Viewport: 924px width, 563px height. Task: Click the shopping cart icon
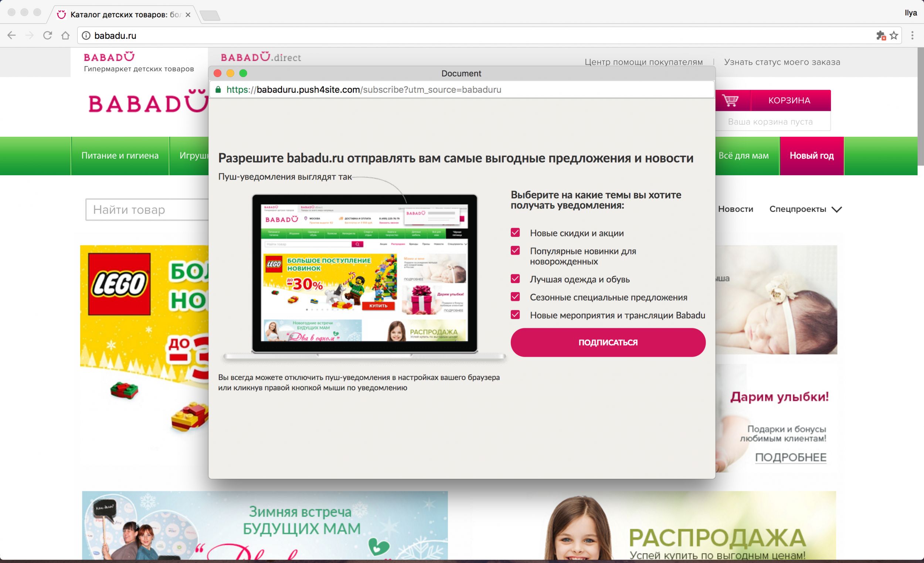(730, 100)
